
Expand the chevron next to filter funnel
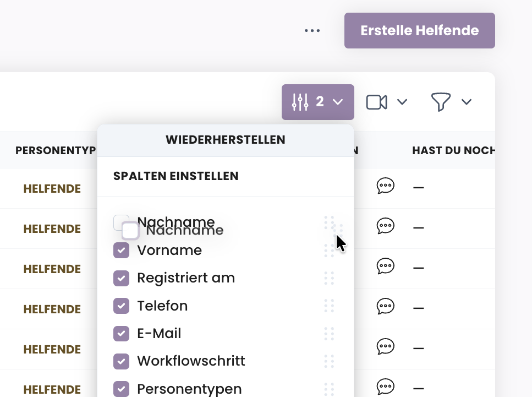[467, 102]
